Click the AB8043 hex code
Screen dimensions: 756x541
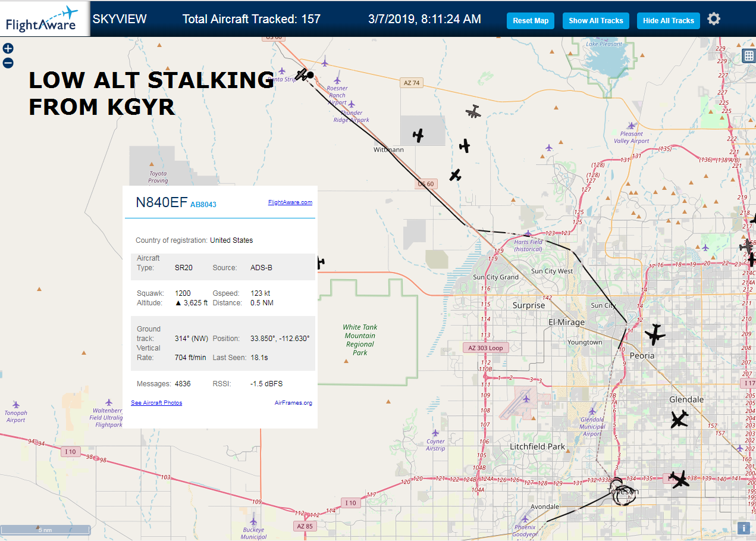(x=203, y=205)
